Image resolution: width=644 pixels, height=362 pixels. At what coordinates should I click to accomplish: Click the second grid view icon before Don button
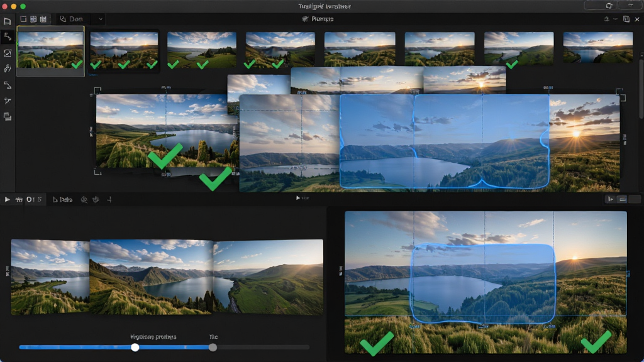coord(43,19)
